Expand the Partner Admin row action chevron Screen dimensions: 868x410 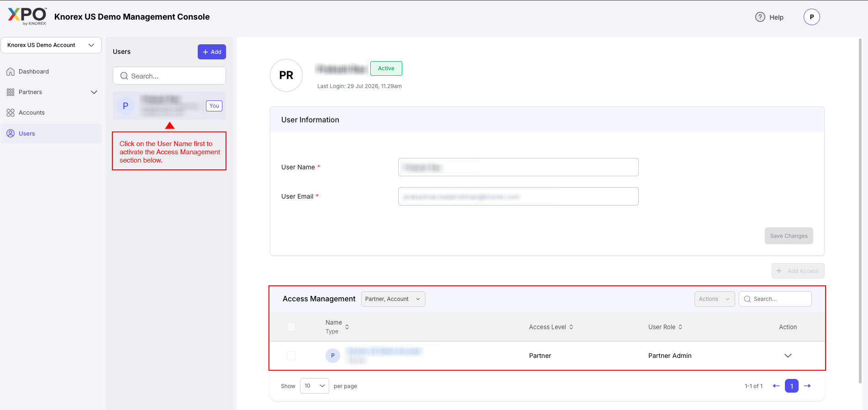pos(788,356)
